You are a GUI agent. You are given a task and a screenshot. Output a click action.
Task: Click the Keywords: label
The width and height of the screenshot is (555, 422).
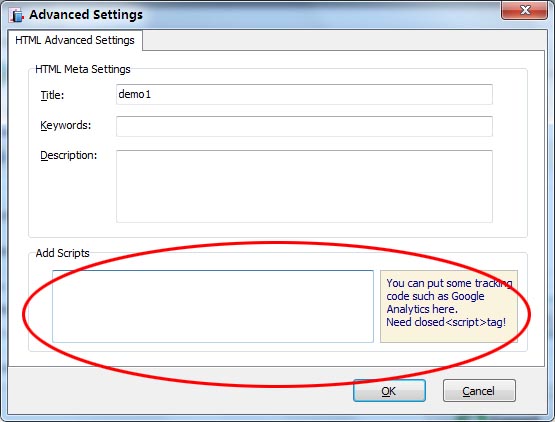click(65, 125)
